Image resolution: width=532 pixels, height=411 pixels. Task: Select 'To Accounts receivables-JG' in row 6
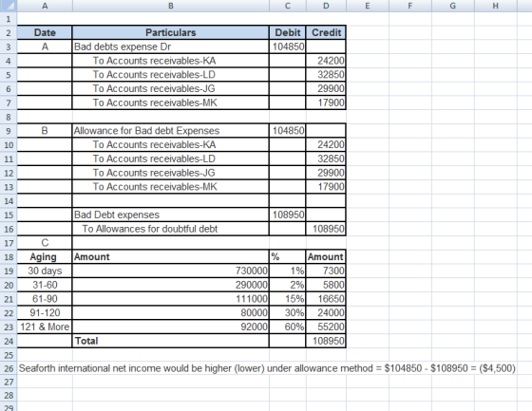point(171,88)
